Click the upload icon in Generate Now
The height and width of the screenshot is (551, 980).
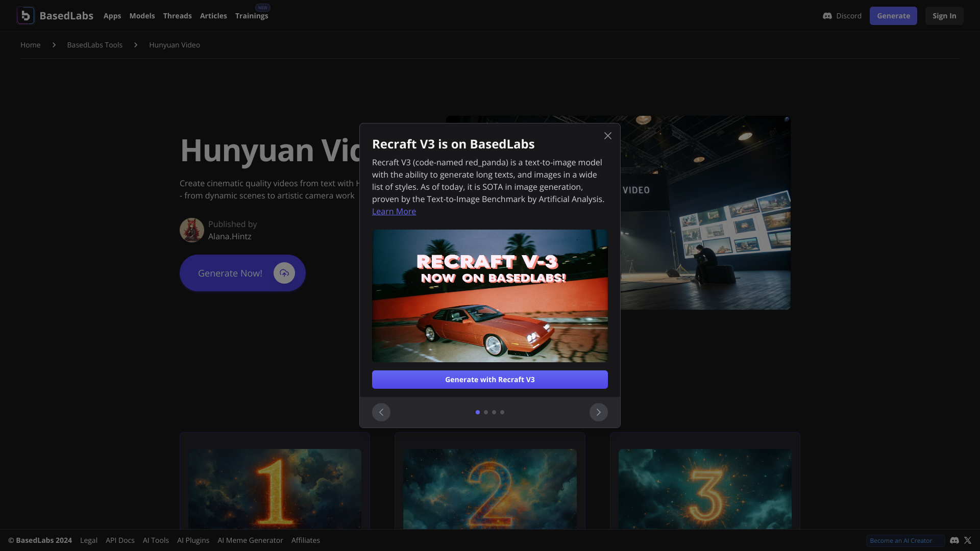[x=284, y=273]
